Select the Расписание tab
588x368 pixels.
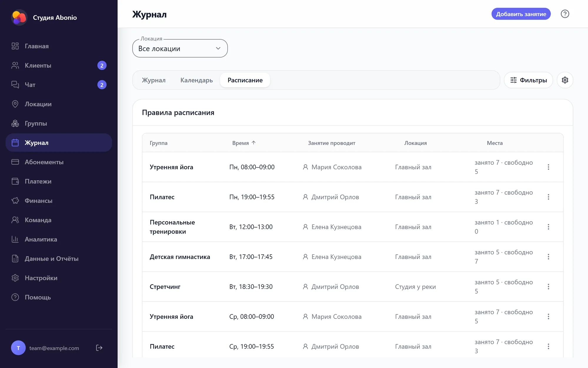[245, 80]
